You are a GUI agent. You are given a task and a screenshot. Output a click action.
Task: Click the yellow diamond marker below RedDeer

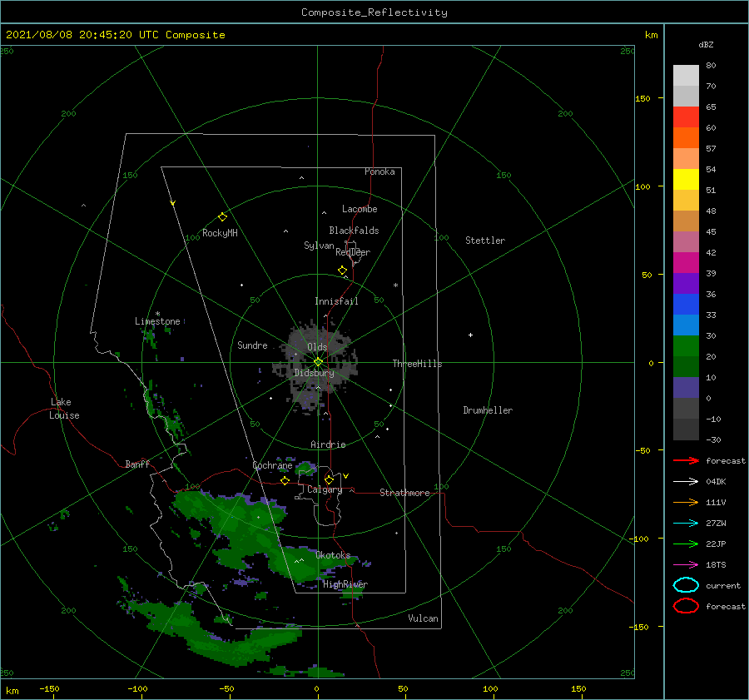click(342, 271)
